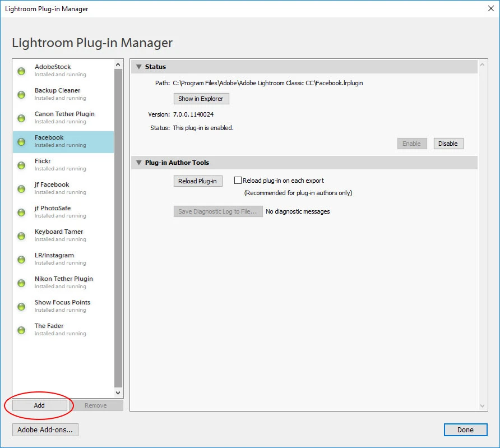Click the green status icon beside Backup Cleaner
The height and width of the screenshot is (448, 500).
click(21, 95)
